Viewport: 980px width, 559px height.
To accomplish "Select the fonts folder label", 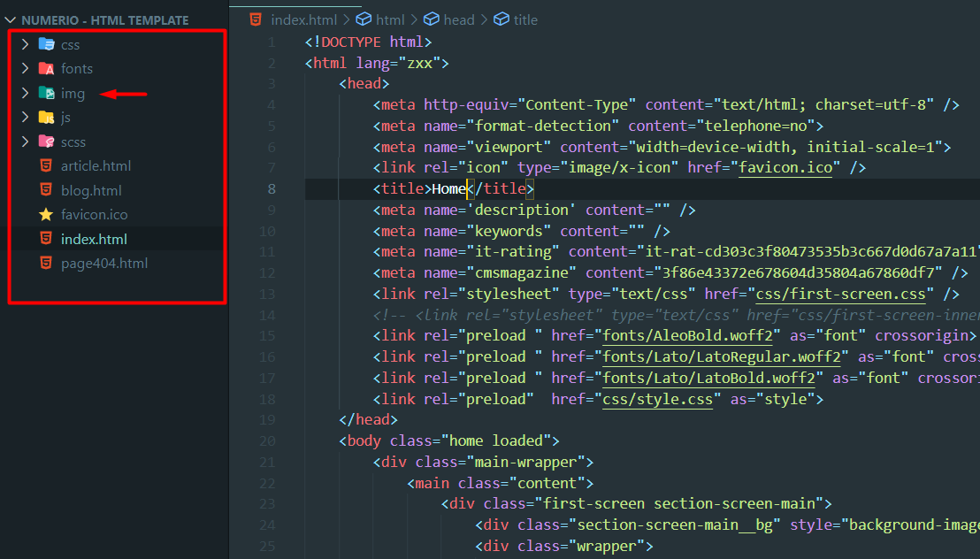I will click(77, 69).
